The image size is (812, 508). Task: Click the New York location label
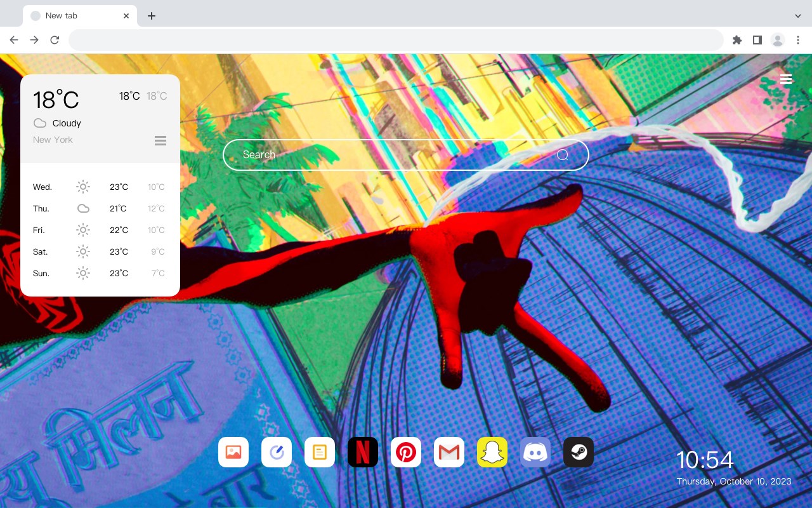pyautogui.click(x=53, y=140)
